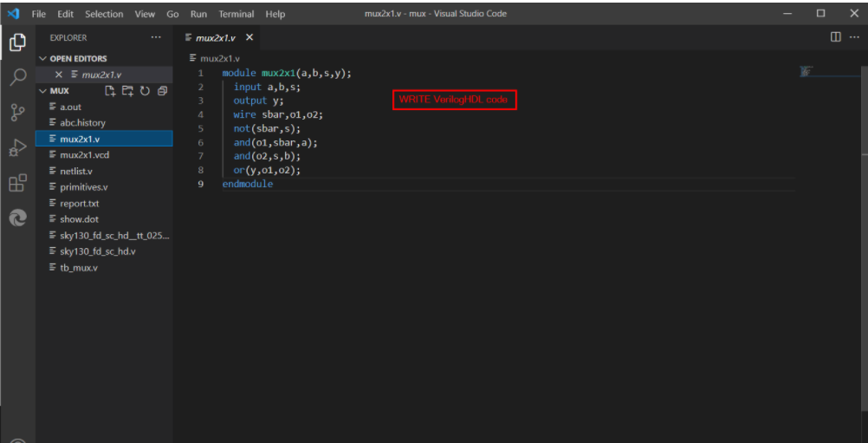
Task: Open the Terminal menu
Action: point(236,14)
